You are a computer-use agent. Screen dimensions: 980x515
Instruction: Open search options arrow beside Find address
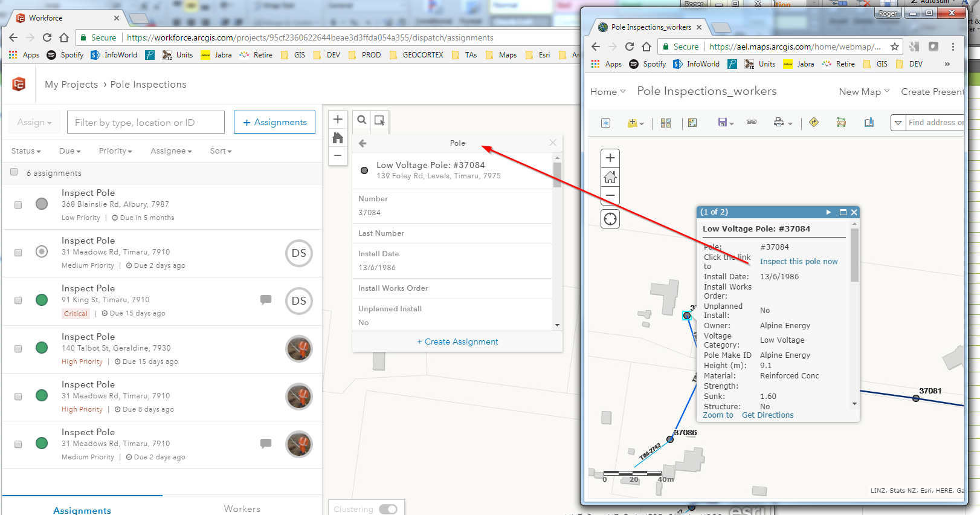[x=898, y=123]
